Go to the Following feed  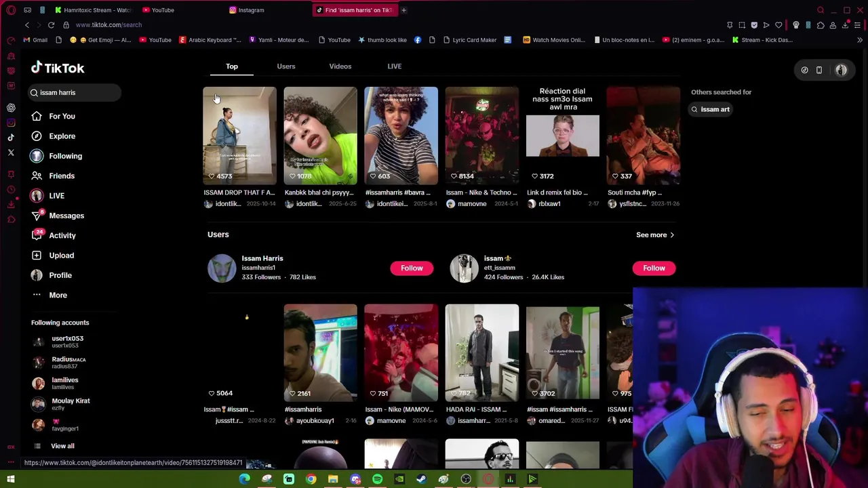coord(57,156)
